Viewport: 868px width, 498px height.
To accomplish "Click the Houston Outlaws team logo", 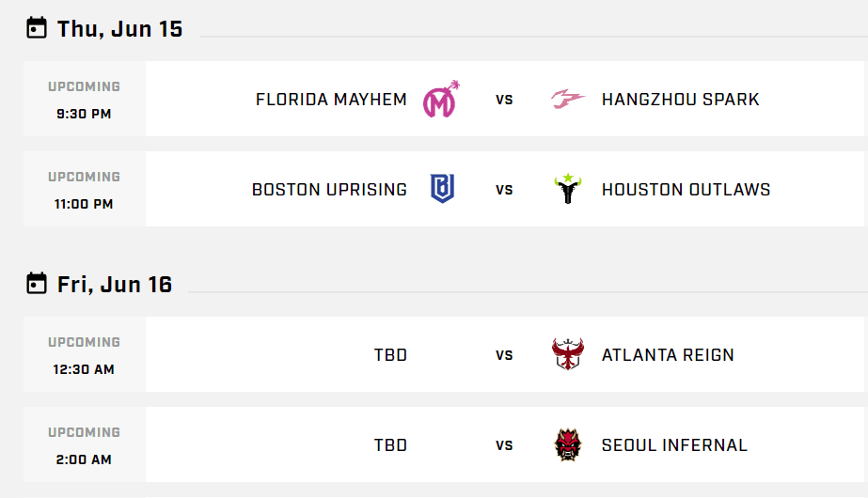I will [x=568, y=189].
